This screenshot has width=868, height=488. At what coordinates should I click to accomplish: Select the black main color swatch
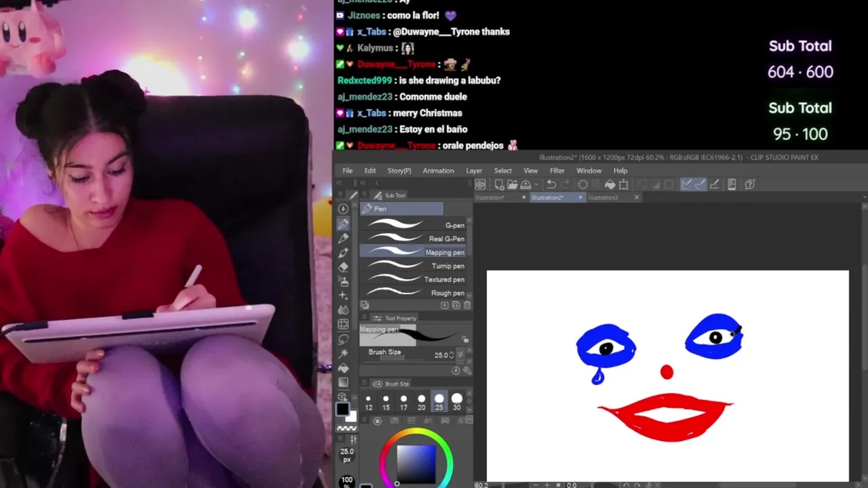coord(342,409)
